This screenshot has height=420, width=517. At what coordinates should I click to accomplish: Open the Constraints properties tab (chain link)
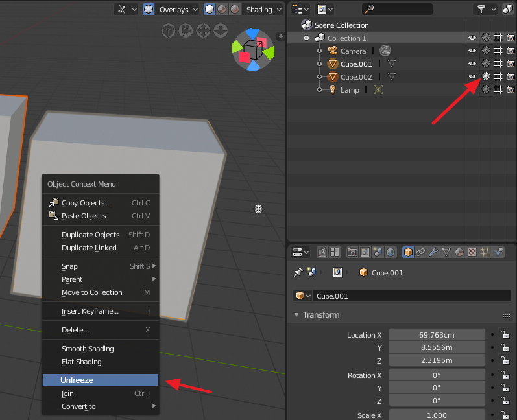point(420,252)
